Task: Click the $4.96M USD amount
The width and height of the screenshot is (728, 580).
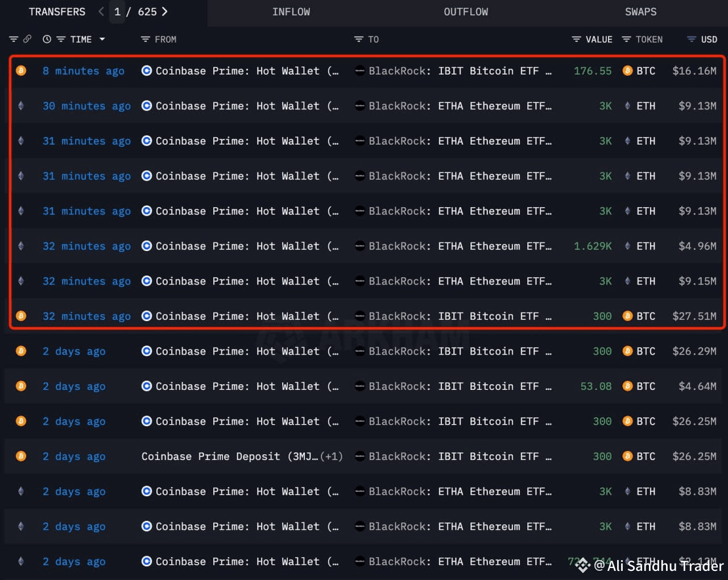Action: [697, 246]
